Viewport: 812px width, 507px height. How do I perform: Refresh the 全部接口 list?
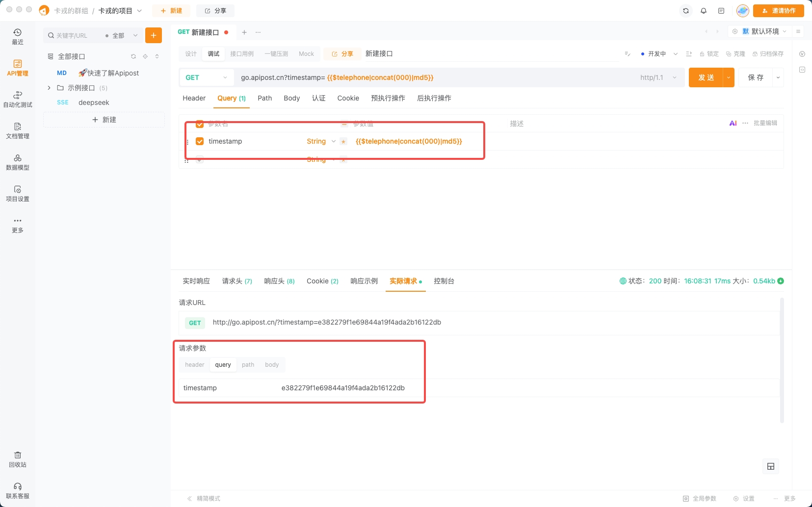tap(133, 56)
